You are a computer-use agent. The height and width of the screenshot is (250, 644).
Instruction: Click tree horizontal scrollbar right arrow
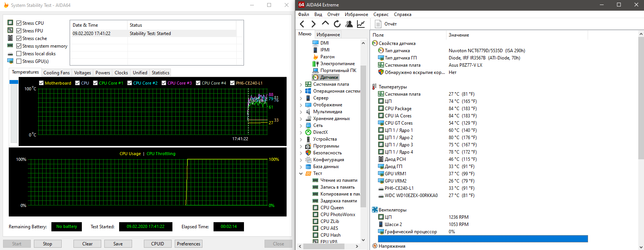coord(357,247)
